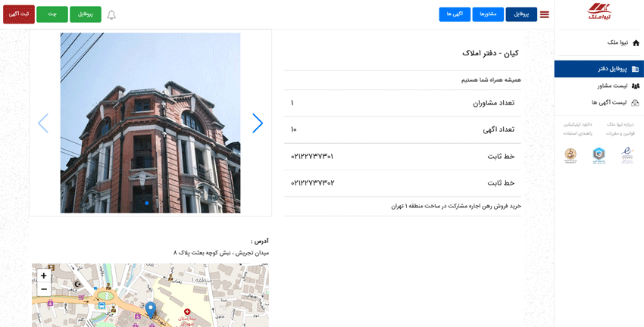Screen dimensions: 644x327
Task: Open the درباره تیوا ملک link
Action: pos(621,124)
